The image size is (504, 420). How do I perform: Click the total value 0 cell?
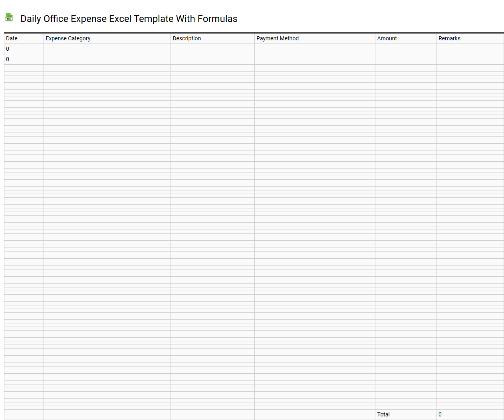pos(439,414)
